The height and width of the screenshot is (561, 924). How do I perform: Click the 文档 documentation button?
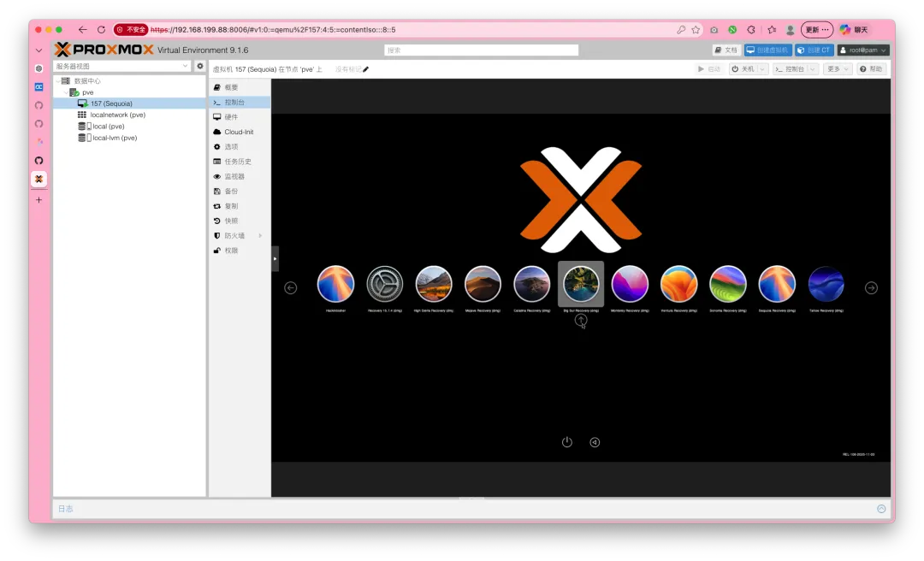pyautogui.click(x=726, y=50)
